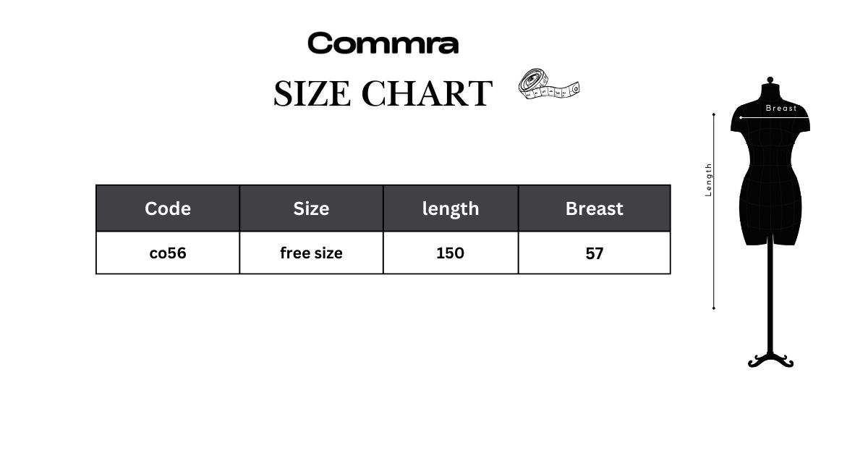Click the 150 length value
868x456 pixels.
451,253
